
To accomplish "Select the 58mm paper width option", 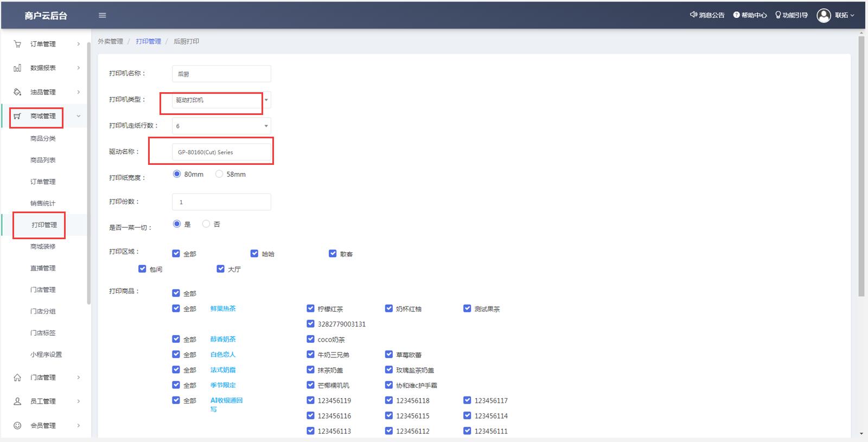I will coord(219,174).
